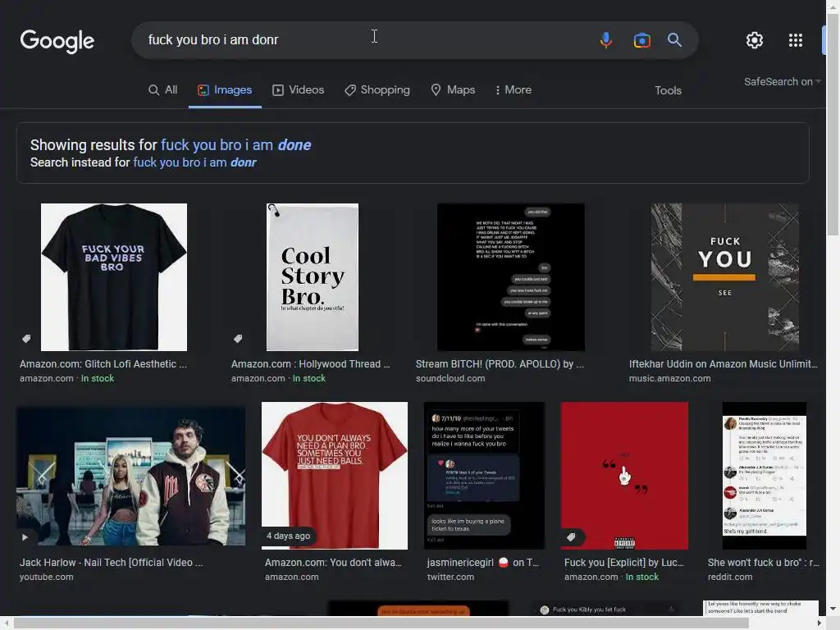Open the red You Don't Always Need a Plan shirt
840x630 pixels.
tap(335, 476)
